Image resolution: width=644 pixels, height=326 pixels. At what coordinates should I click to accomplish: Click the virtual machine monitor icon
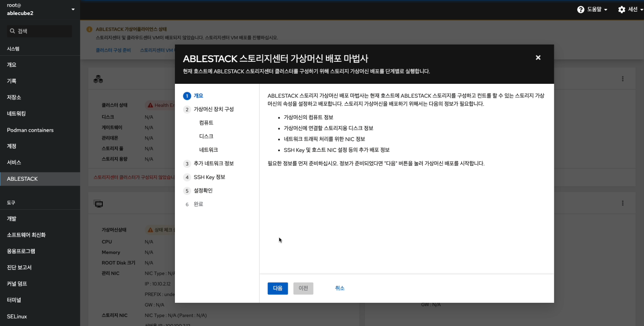pos(98,204)
